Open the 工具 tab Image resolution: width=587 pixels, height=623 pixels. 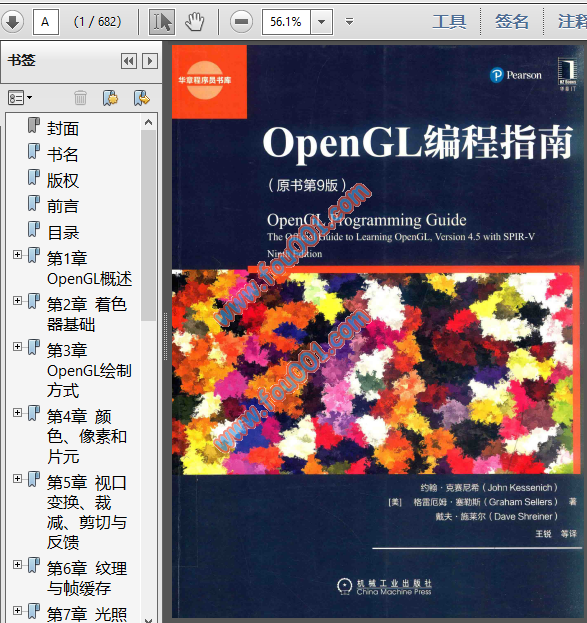click(449, 21)
